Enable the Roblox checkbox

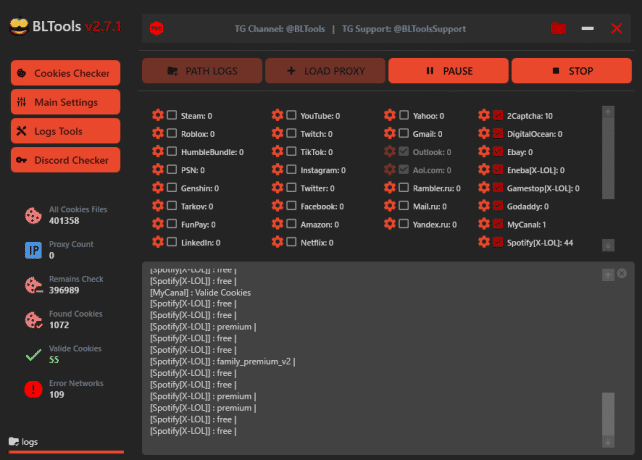pyautogui.click(x=172, y=133)
